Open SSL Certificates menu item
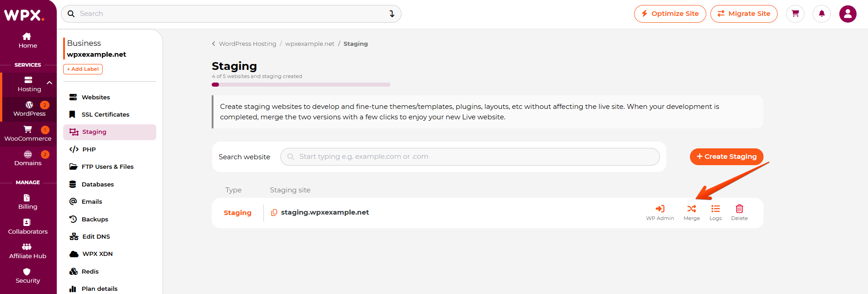 click(x=105, y=114)
